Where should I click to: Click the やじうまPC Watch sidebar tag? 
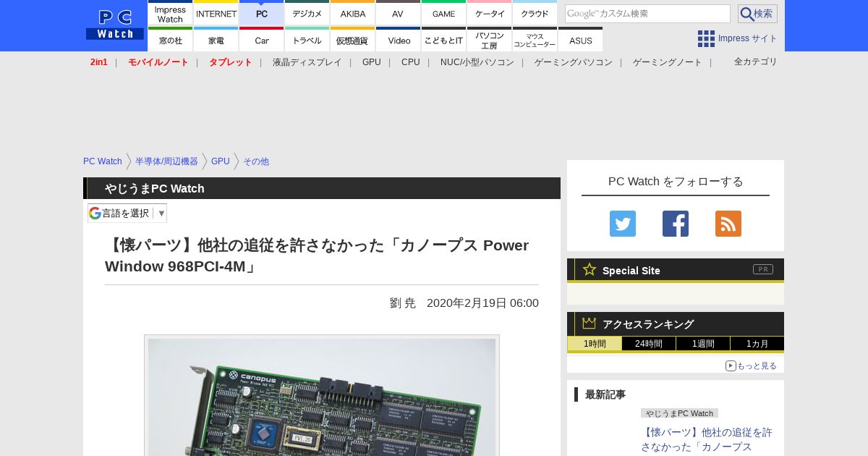click(679, 413)
